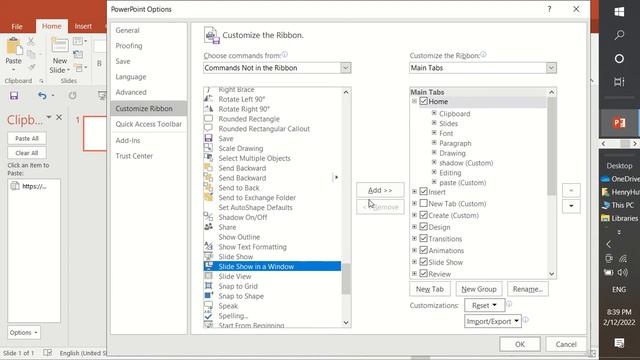Open PowerPoint from the Windows taskbar
The width and height of the screenshot is (640, 360).
[619, 122]
